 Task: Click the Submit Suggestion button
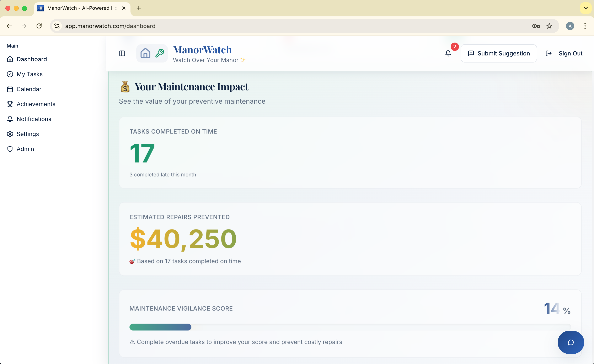(x=499, y=53)
